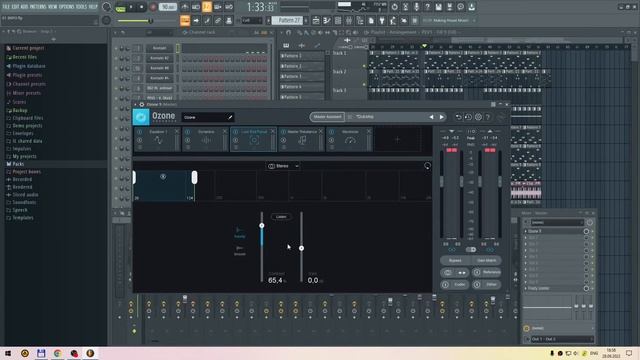
Task: Open mixer output Out 1 - Out 2 dropdown
Action: (x=562, y=339)
